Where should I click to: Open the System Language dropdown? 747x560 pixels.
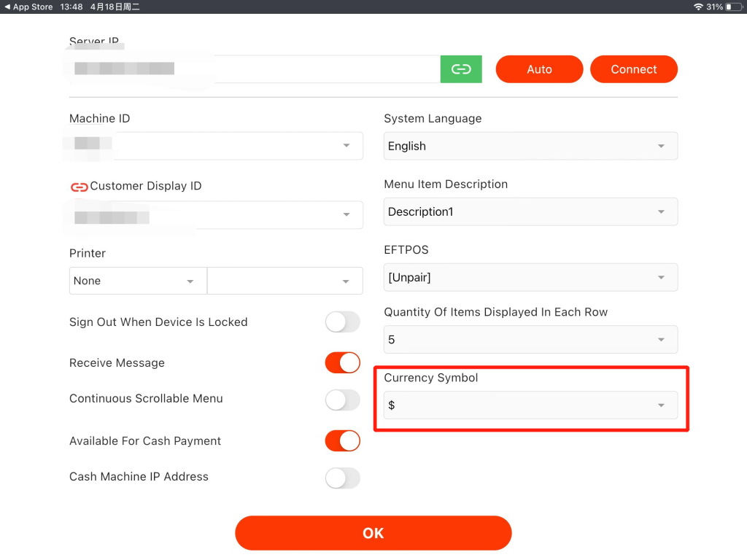pos(530,146)
